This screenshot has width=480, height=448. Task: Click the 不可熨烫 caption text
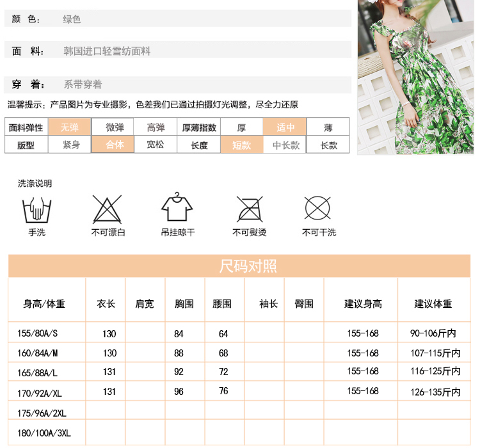(249, 232)
